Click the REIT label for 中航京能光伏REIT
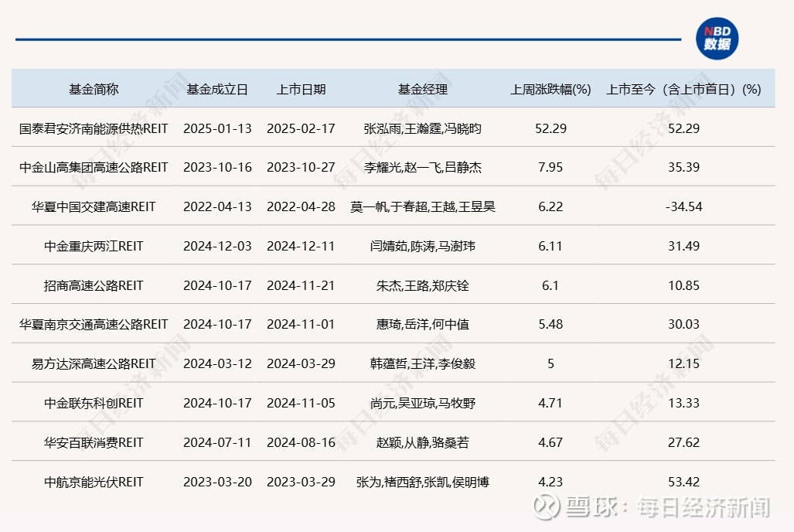Screen dimensions: 794x532 coord(129,482)
